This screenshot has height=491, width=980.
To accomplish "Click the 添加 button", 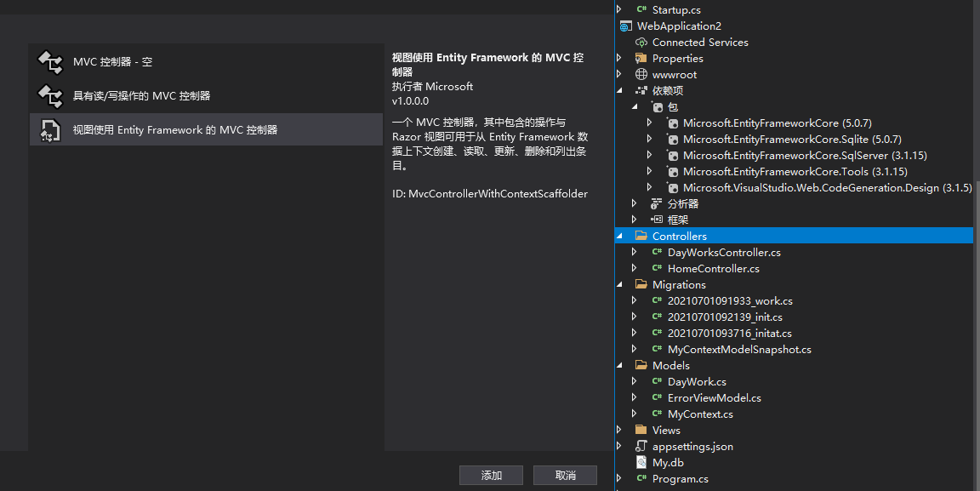I will 491,476.
